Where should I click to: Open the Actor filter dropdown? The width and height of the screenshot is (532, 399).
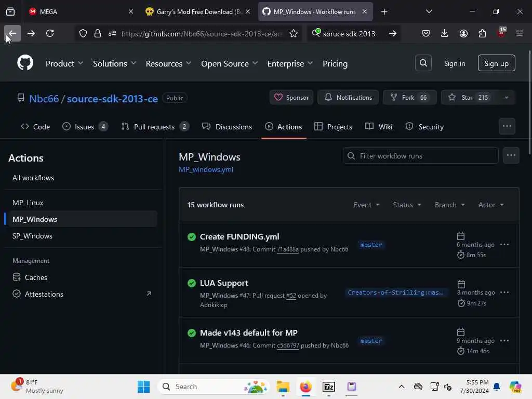coord(491,205)
